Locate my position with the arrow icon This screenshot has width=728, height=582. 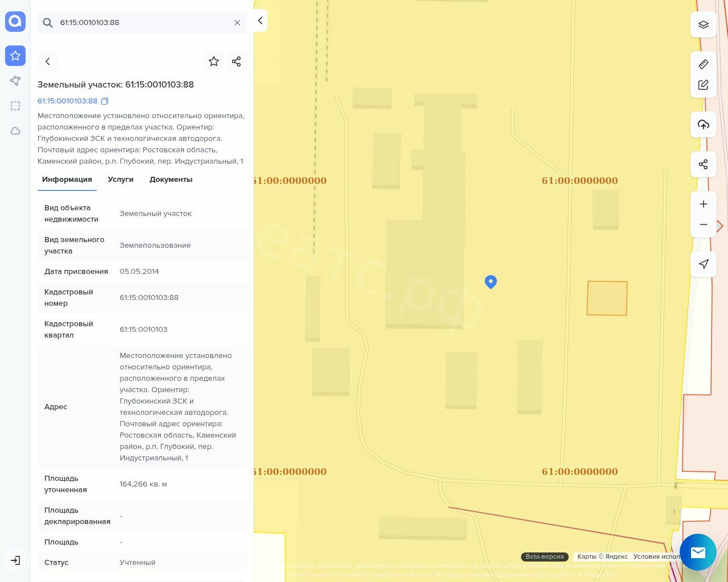tap(704, 264)
